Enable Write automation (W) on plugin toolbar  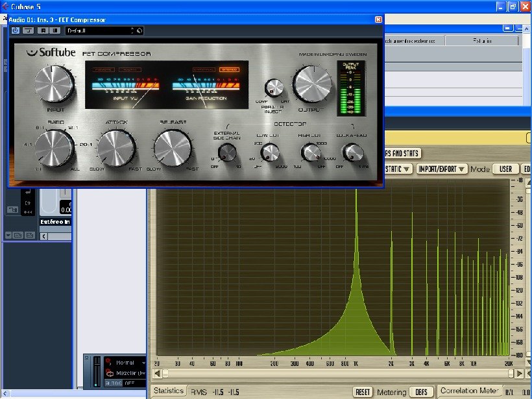[x=54, y=30]
